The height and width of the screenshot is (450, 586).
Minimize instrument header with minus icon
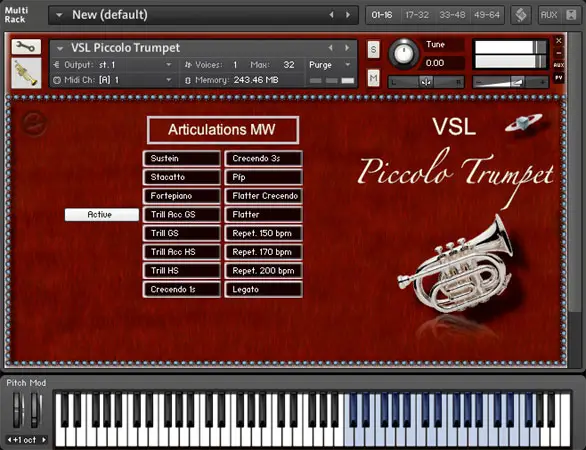559,53
